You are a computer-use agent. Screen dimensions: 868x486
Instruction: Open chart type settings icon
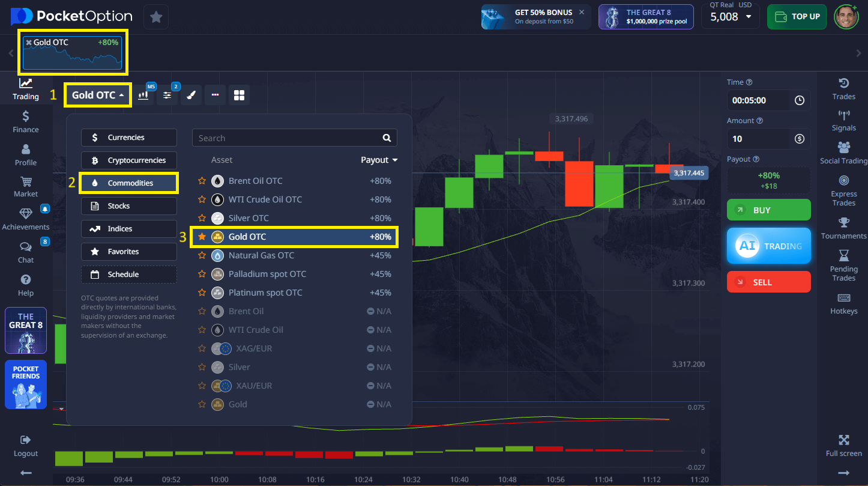coord(143,95)
